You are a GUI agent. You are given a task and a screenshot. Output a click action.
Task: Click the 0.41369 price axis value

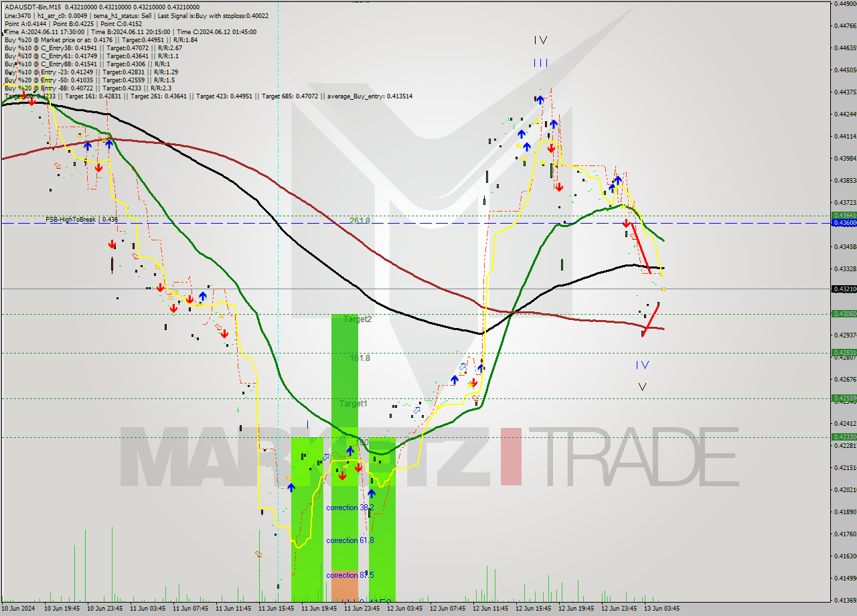click(x=845, y=600)
